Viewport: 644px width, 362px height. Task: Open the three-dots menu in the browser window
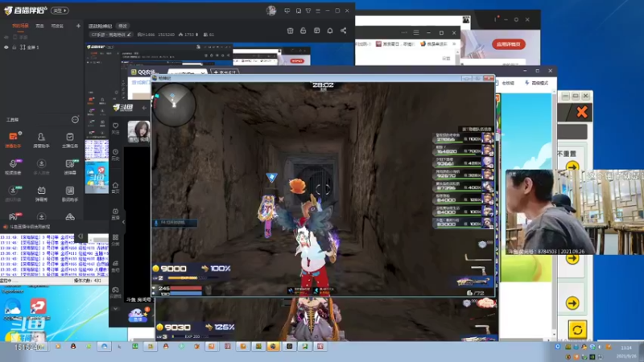pos(404,32)
